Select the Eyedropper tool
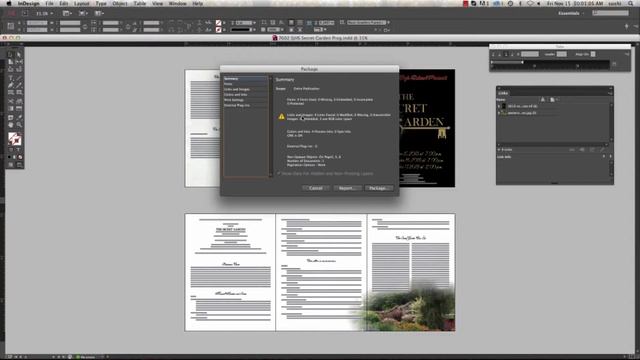The image size is (640, 360). point(19,118)
